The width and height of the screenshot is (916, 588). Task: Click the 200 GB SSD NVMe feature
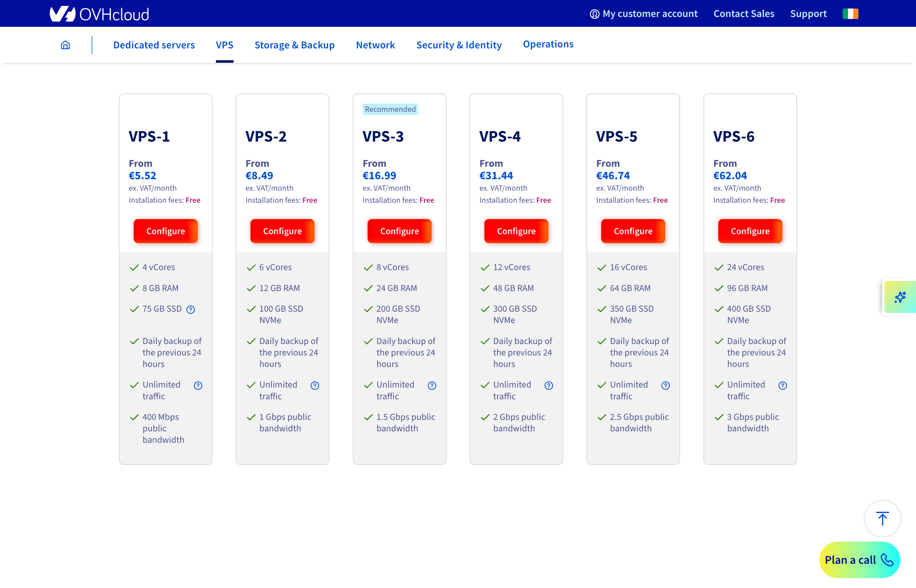398,314
